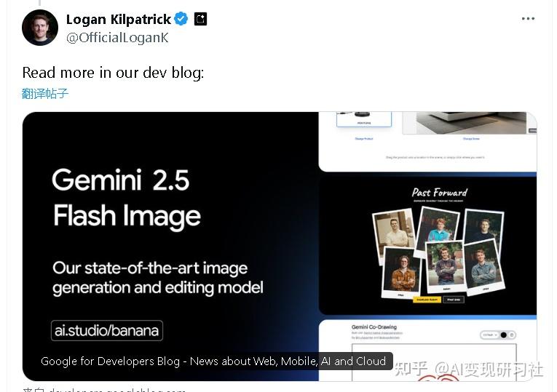Click the blue verified badge
557x392 pixels.
(x=181, y=19)
